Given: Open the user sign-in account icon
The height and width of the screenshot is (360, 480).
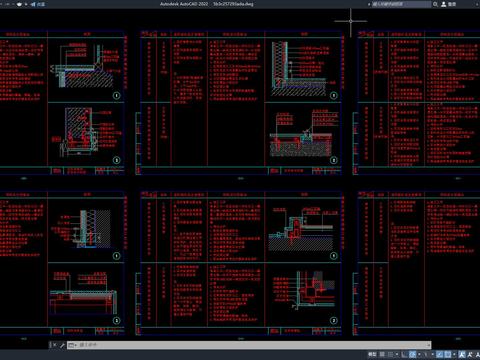Looking at the screenshot, I should coord(444,4).
